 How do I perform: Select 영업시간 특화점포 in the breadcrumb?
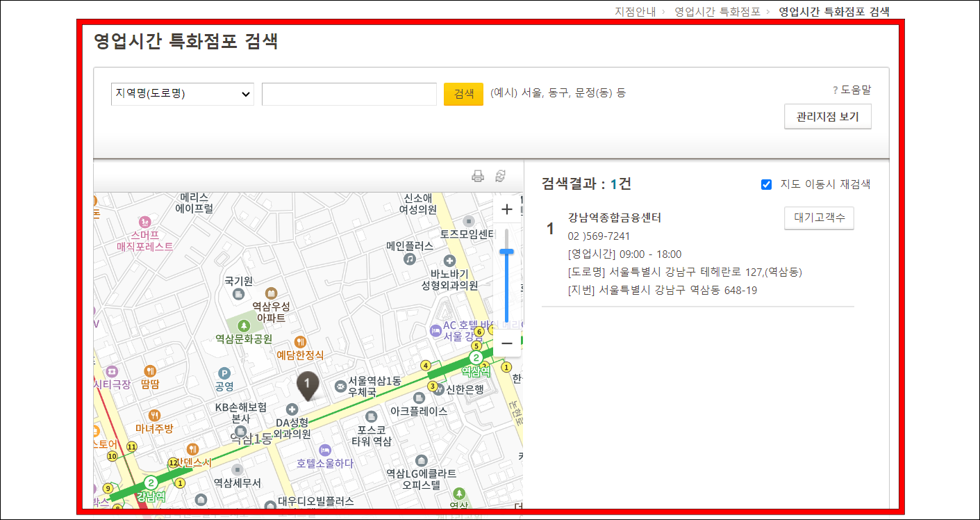tap(717, 11)
